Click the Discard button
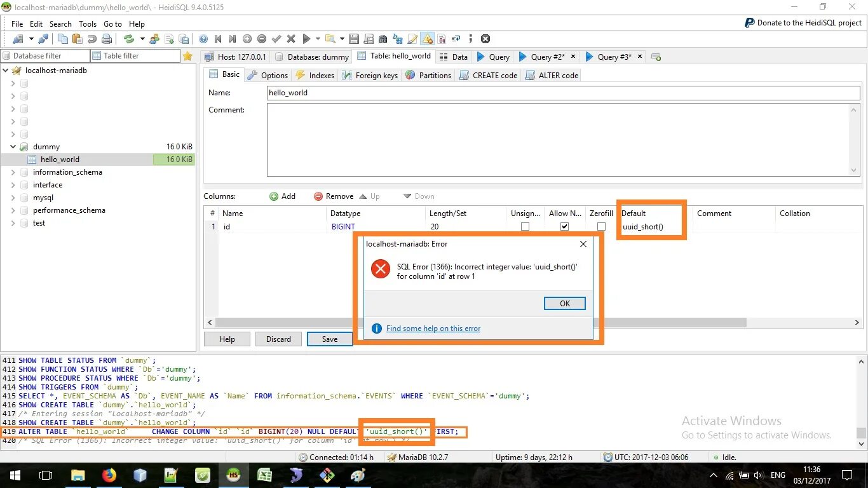 point(278,339)
